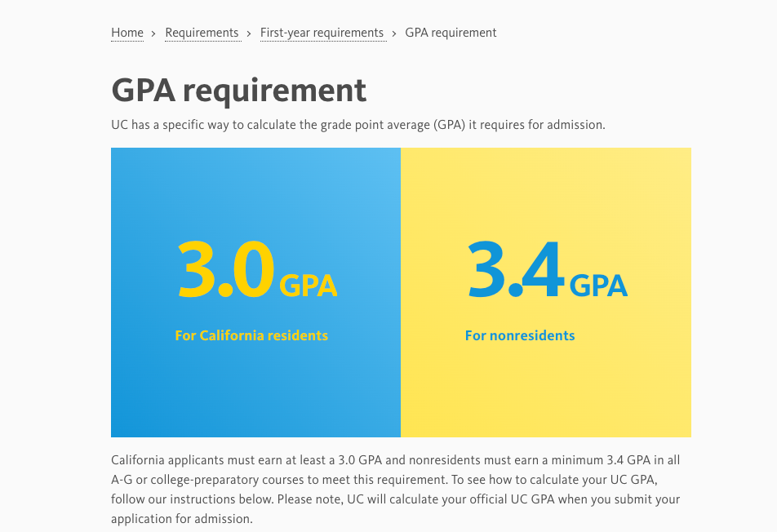Open the Requirements breadcrumb link
777x532 pixels.
[202, 33]
